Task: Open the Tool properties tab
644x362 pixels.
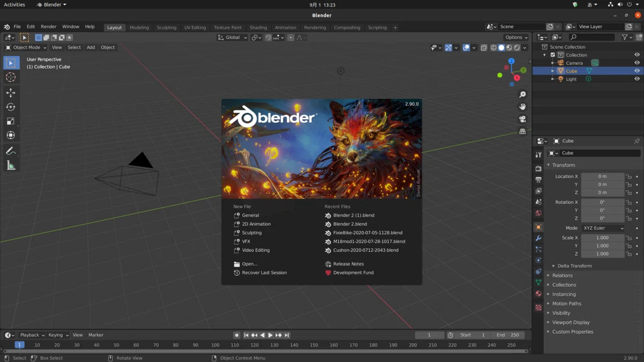Action: pos(538,154)
